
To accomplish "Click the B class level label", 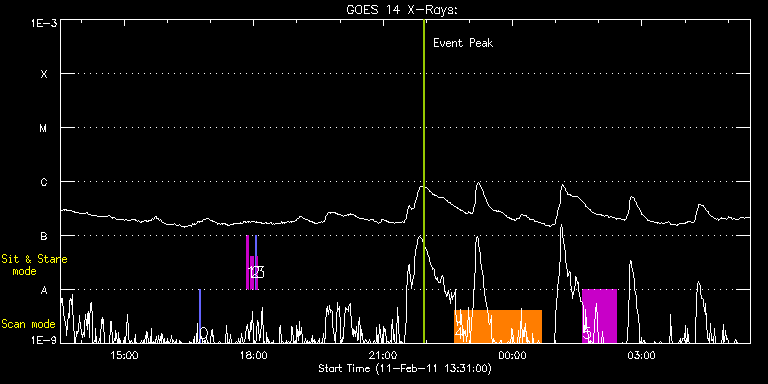I will click(x=44, y=236).
